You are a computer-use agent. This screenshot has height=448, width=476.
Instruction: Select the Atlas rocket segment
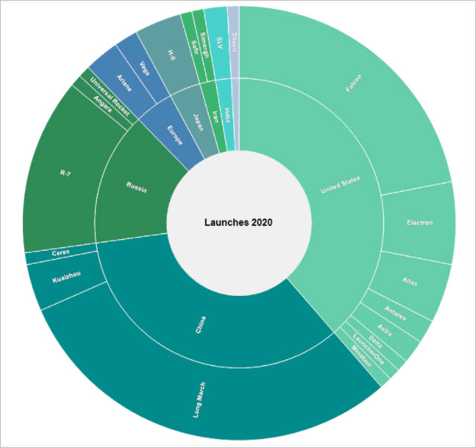(409, 282)
